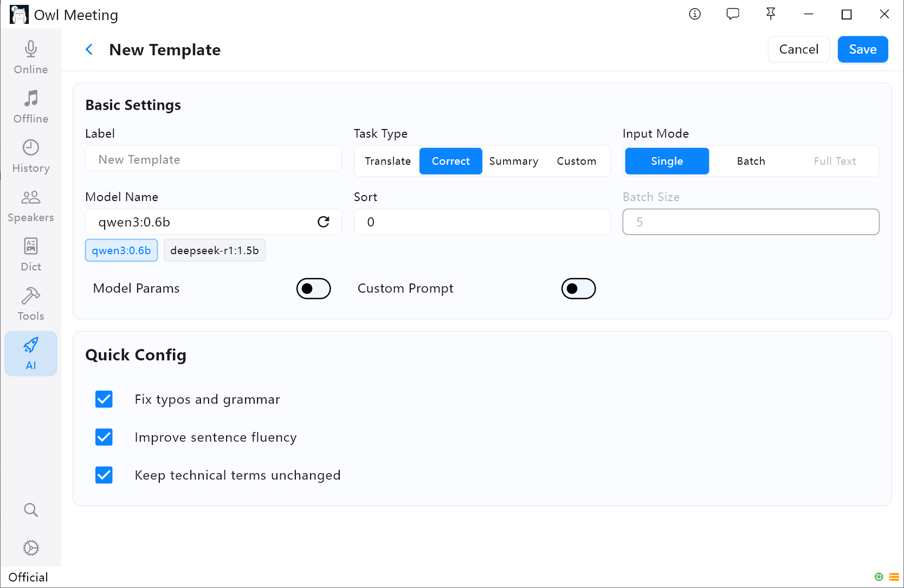Open the History panel
This screenshot has height=588, width=904.
point(31,156)
